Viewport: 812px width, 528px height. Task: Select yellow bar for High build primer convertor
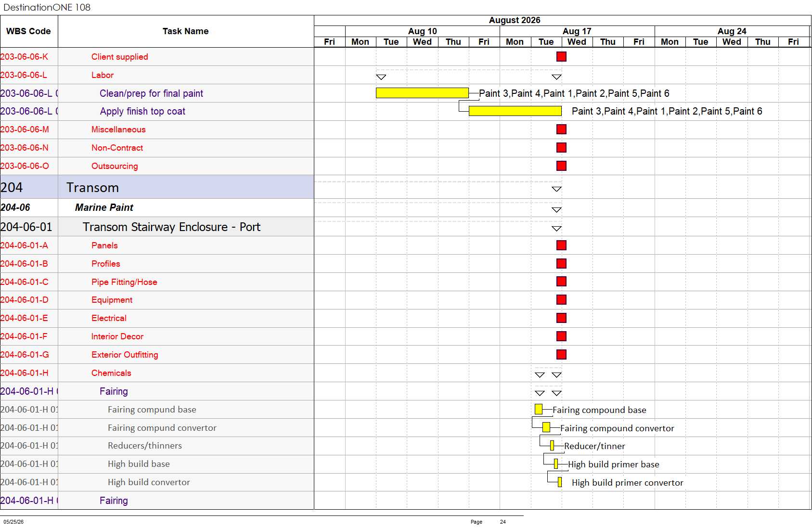560,482
